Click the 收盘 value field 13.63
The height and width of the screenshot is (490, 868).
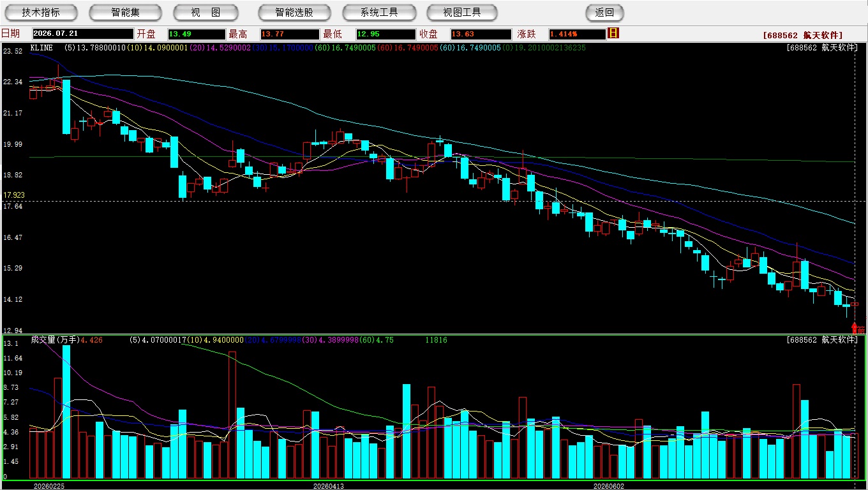point(481,34)
